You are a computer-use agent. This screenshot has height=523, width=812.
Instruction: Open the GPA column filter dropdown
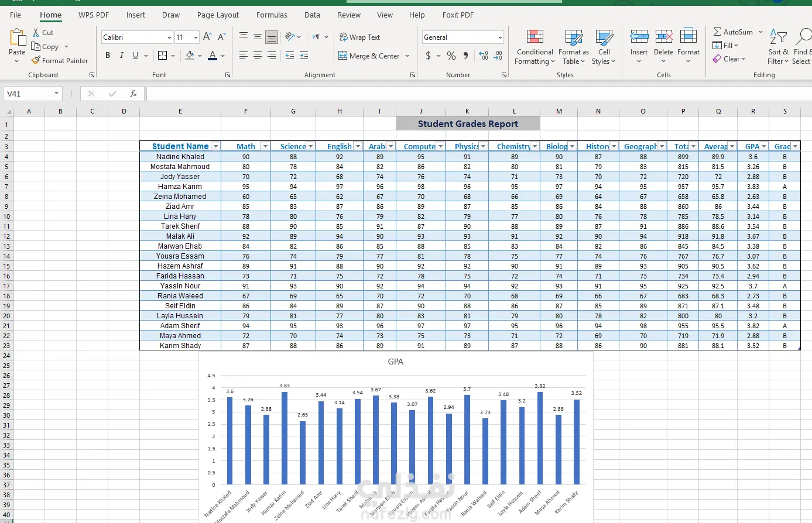pyautogui.click(x=763, y=146)
